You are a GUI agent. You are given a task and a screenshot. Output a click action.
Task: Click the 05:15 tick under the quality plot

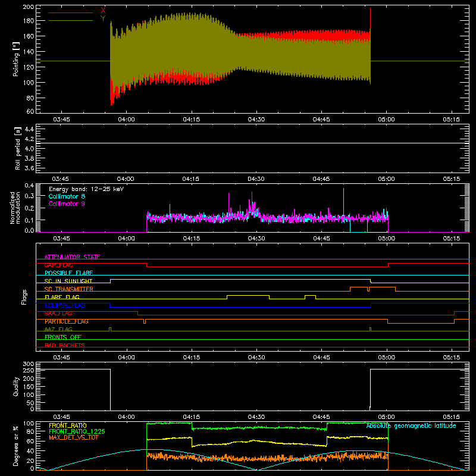click(x=451, y=417)
